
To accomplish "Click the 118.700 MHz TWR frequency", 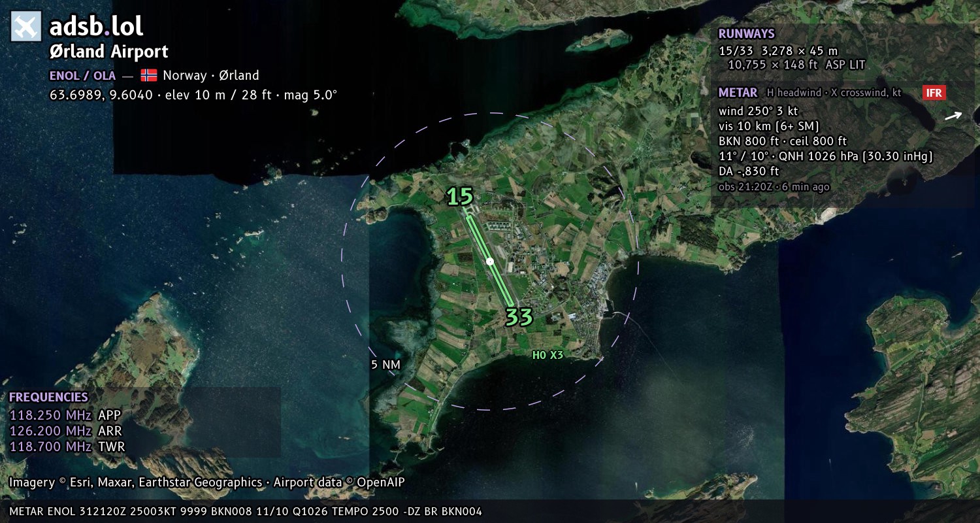I will tap(67, 447).
